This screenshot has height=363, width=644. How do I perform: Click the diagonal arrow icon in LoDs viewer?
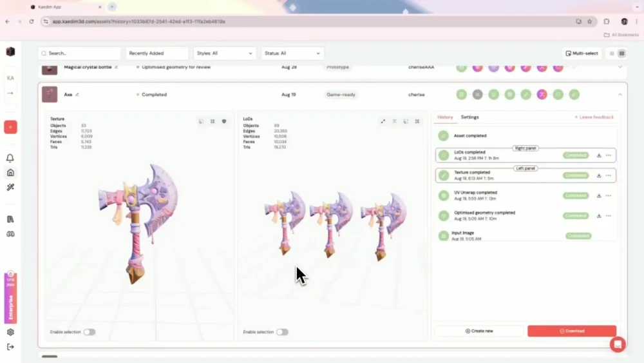[x=383, y=121]
